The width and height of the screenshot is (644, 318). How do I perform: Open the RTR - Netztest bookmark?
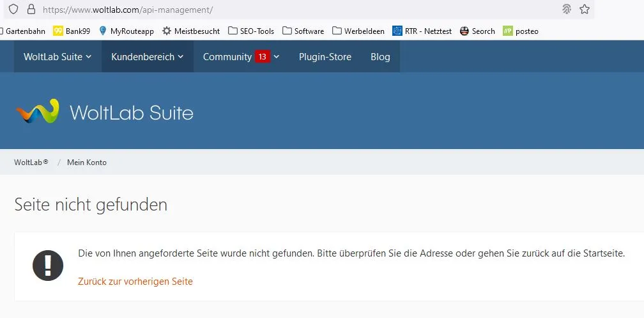[x=422, y=31]
